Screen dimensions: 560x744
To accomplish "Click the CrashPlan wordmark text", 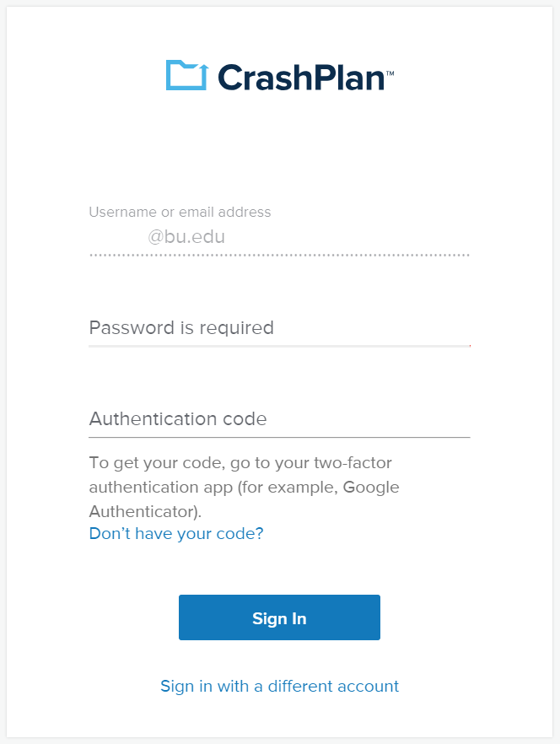I will pyautogui.click(x=301, y=78).
